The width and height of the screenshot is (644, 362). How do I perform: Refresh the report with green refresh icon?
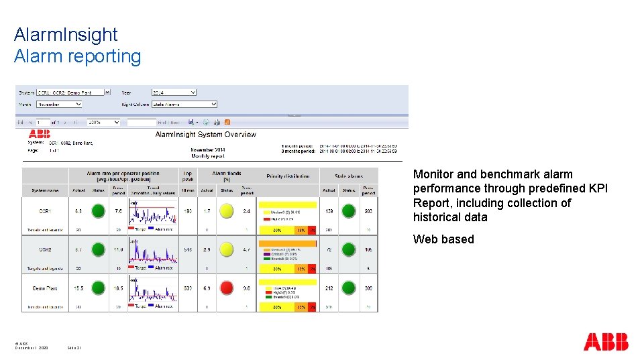pos(206,122)
